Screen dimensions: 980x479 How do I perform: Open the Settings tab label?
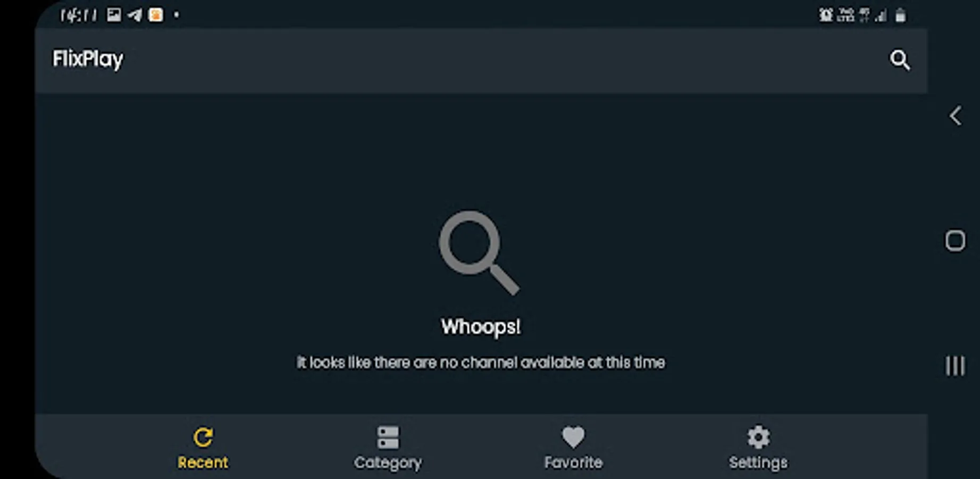click(758, 463)
